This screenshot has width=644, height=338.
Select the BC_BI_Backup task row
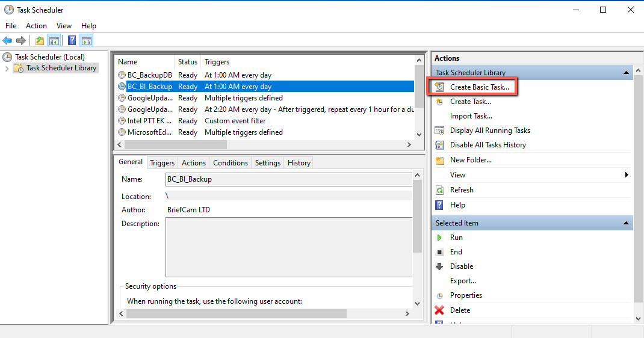click(265, 87)
